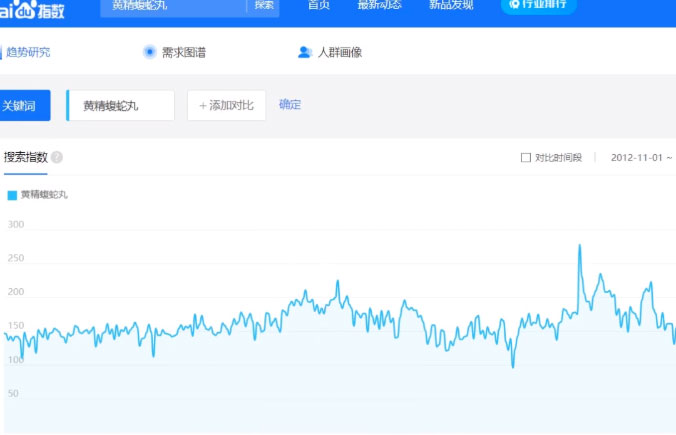Screen dimensions: 676x435
Task: Open 首页 in the top navigation
Action: [x=318, y=5]
